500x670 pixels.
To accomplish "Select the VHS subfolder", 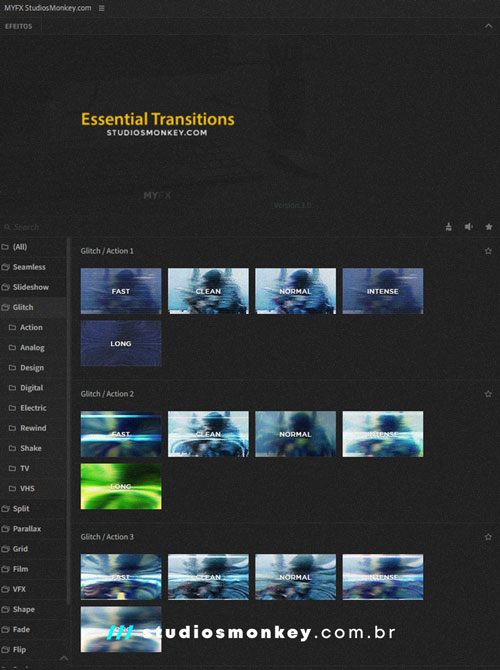I will (33, 488).
